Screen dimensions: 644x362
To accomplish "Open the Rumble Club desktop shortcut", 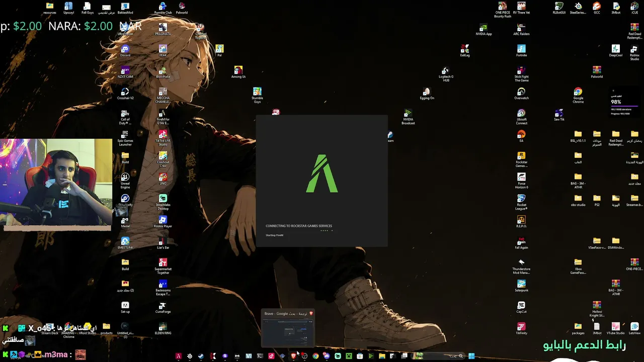I will tap(163, 9).
